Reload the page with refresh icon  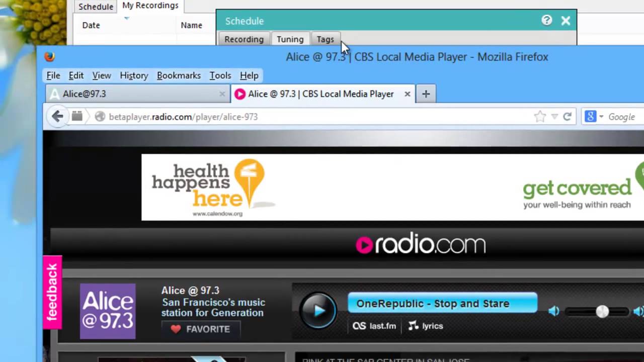pyautogui.click(x=567, y=117)
